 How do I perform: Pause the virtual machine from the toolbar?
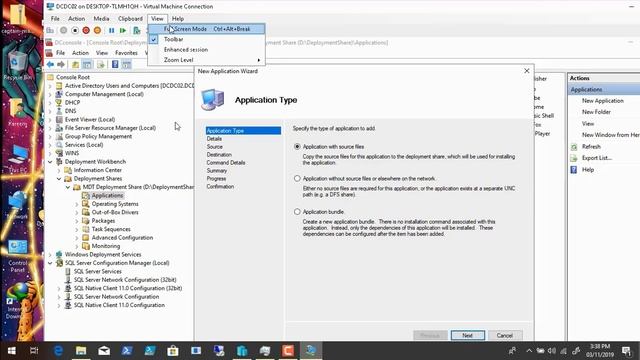point(111,31)
